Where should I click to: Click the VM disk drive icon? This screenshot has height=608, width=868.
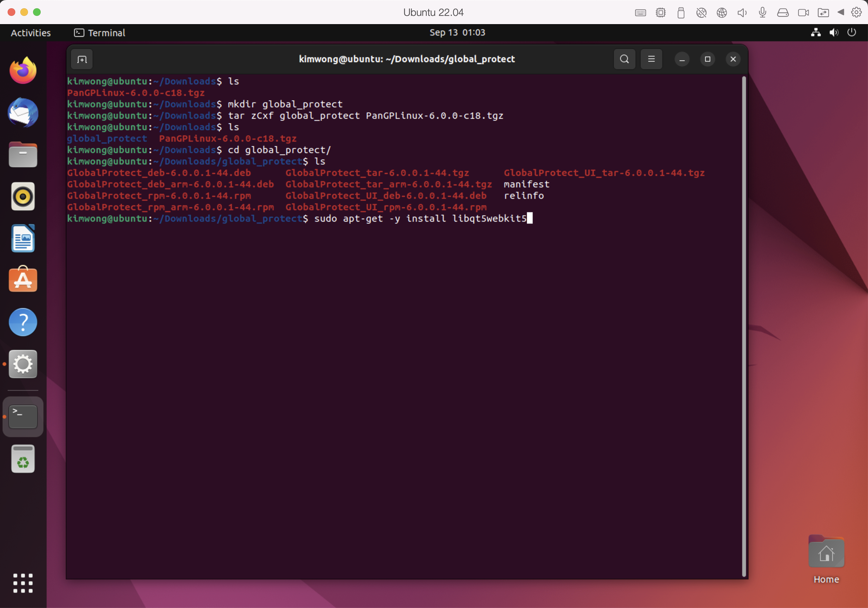pos(783,12)
